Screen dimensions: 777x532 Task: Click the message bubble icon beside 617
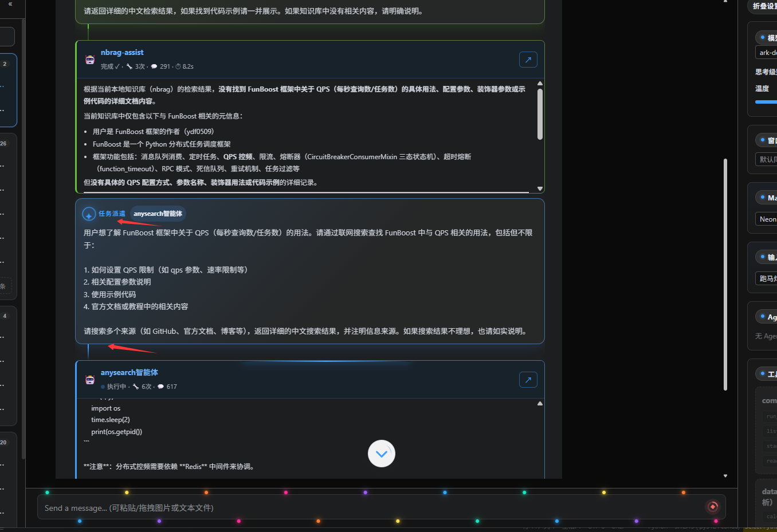pyautogui.click(x=161, y=387)
